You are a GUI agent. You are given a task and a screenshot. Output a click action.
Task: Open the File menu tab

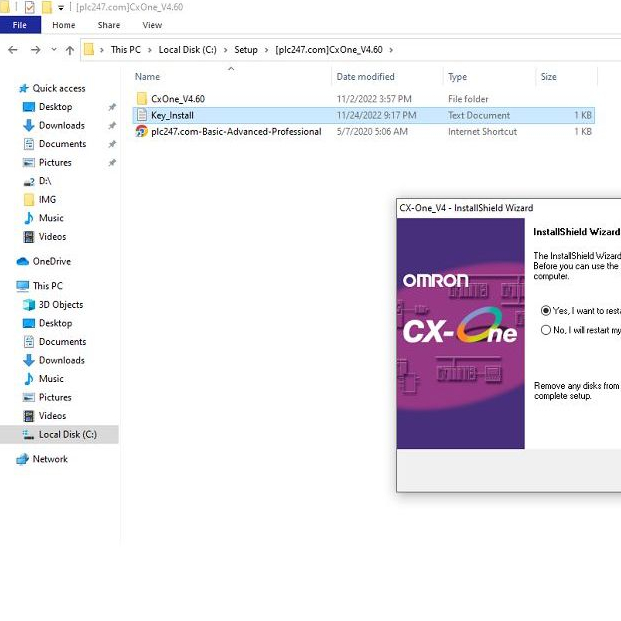(19, 25)
